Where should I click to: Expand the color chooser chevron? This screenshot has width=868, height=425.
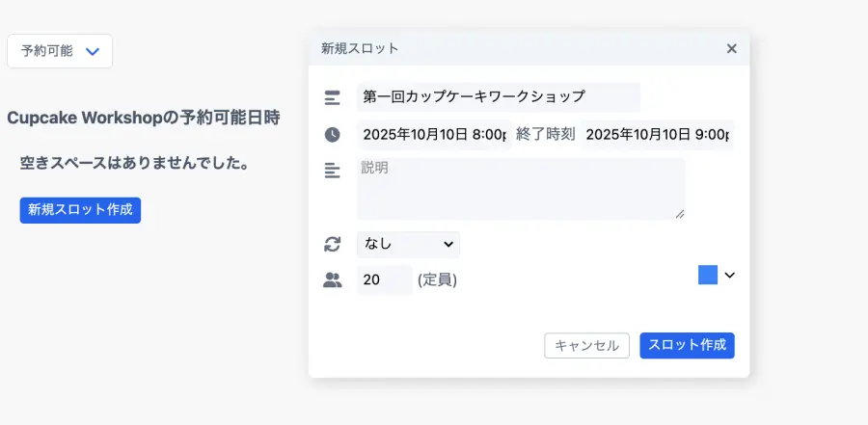pos(730,276)
